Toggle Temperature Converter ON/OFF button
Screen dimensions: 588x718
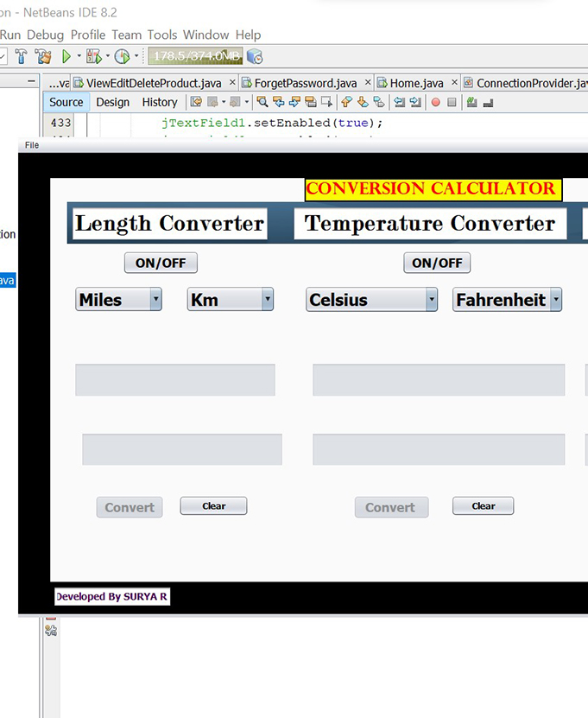[x=437, y=263]
